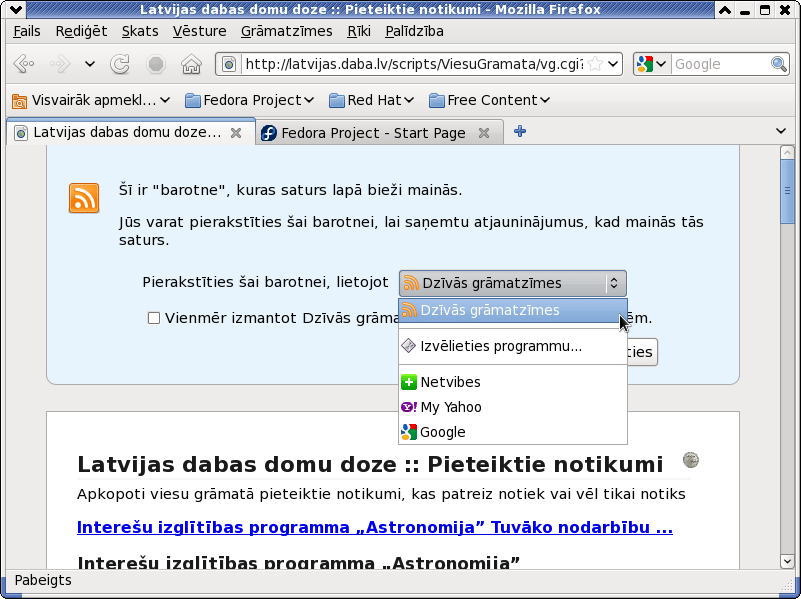801x599 pixels.
Task: Expand the Red Hat bookmarks folder
Action: pos(371,100)
